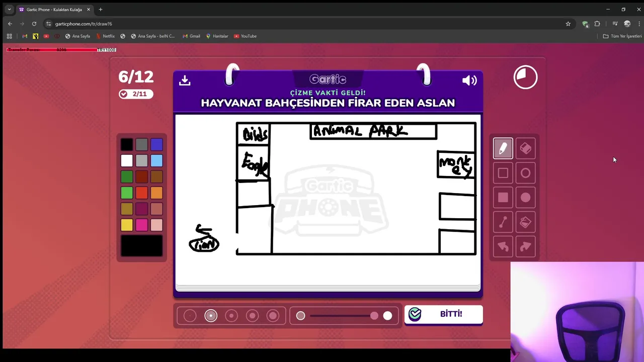Open the media controls icon

point(615,24)
